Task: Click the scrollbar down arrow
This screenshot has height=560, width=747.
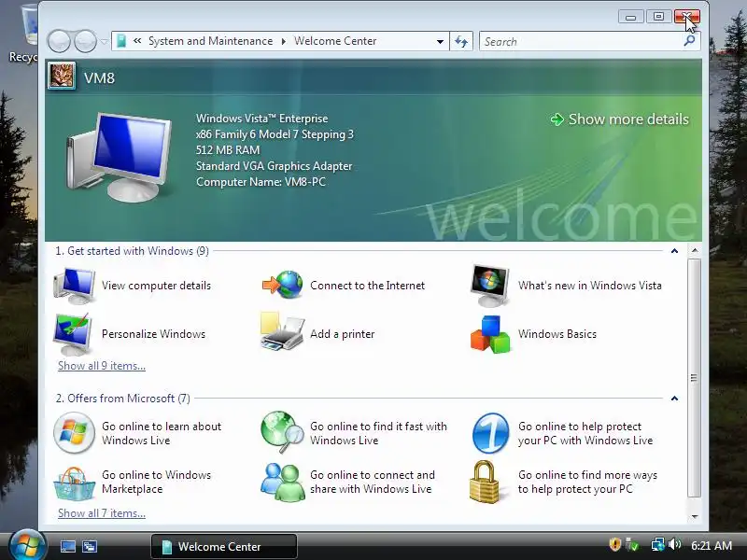Action: tap(695, 516)
